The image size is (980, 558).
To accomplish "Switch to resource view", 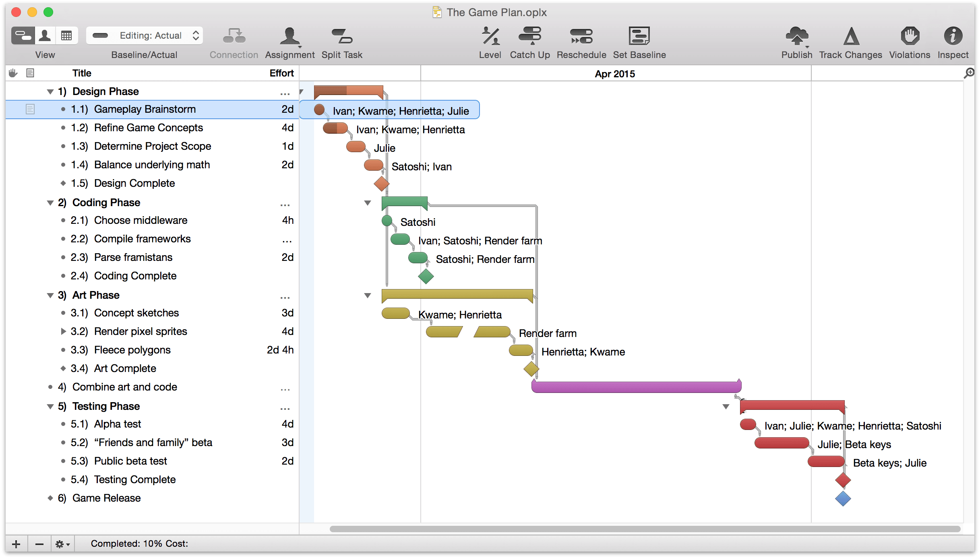I will 45,35.
